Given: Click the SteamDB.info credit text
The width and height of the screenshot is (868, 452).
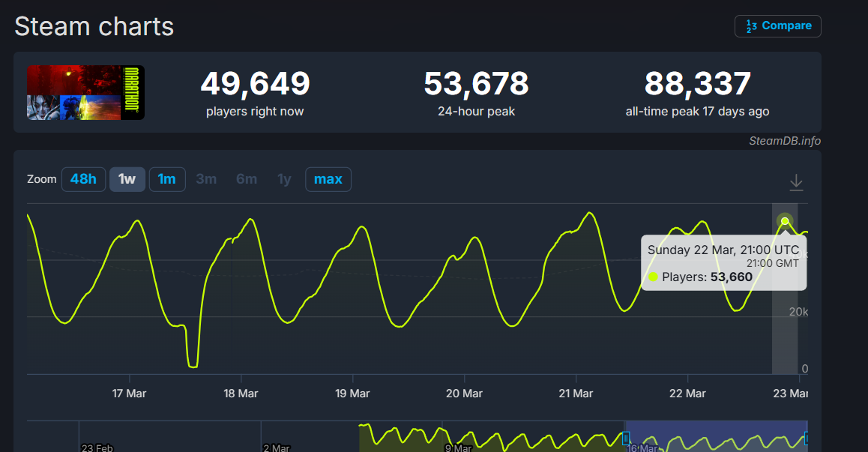Looking at the screenshot, I should click(x=784, y=141).
